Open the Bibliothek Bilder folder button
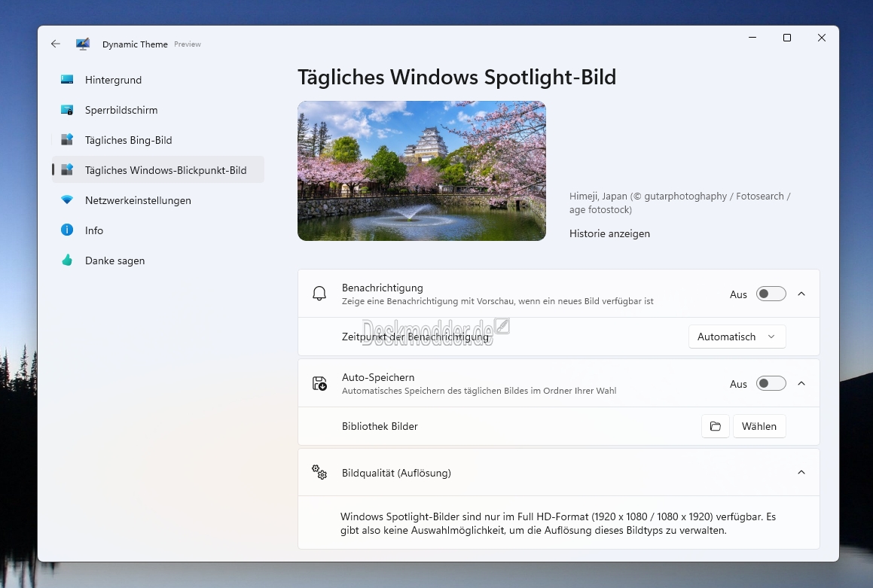 point(716,426)
